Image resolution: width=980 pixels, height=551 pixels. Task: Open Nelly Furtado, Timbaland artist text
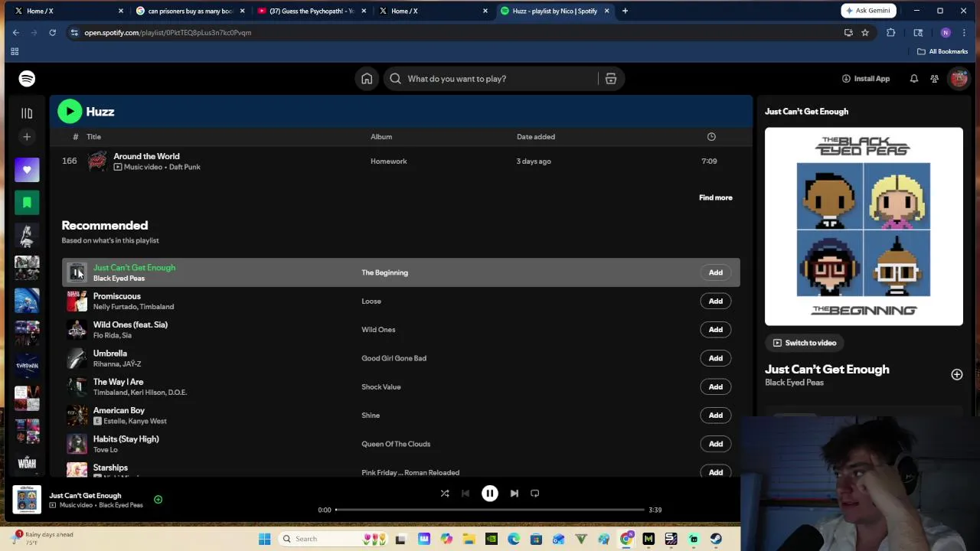coord(133,307)
